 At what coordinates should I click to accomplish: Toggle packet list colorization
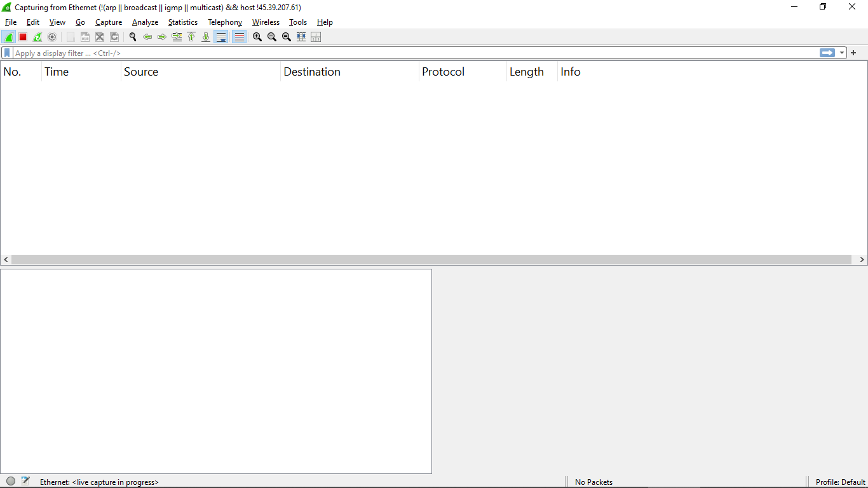pyautogui.click(x=239, y=37)
